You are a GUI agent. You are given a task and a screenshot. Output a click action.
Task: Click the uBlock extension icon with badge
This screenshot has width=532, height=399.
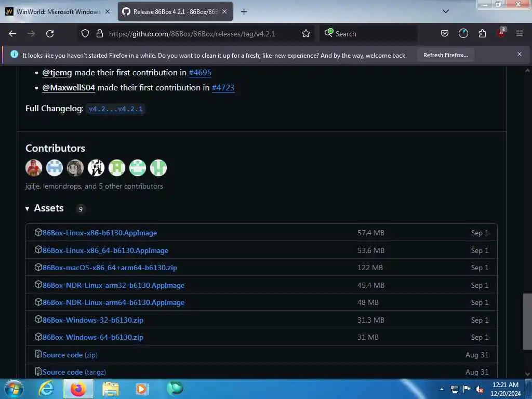[501, 33]
